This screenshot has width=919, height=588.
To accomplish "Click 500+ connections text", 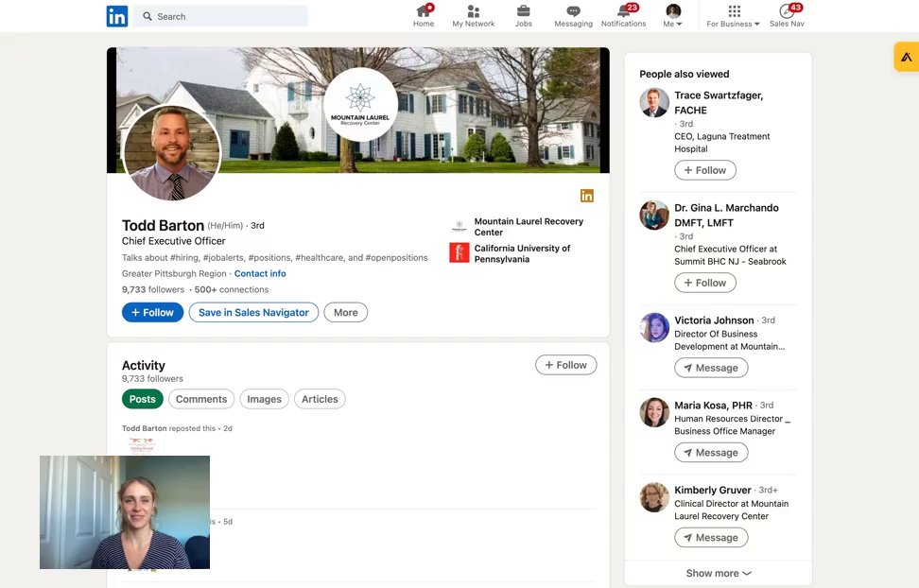I will click(x=232, y=289).
